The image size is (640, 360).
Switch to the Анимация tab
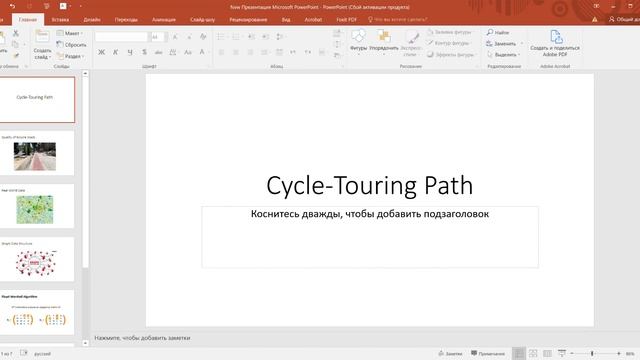(x=164, y=19)
